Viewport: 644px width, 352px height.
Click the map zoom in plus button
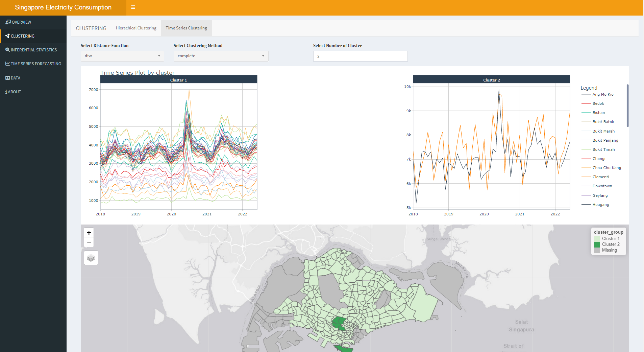point(89,233)
